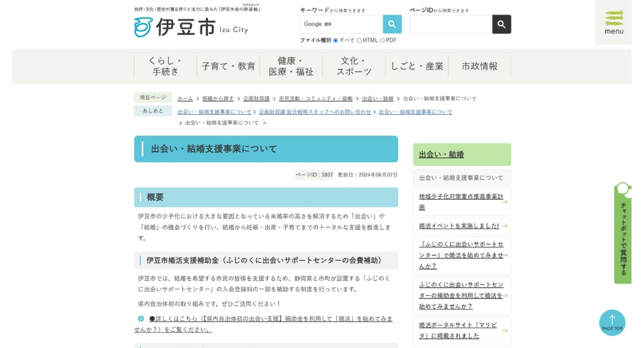Open the 文化・スポーツ menu
The height and width of the screenshot is (348, 644).
point(354,66)
